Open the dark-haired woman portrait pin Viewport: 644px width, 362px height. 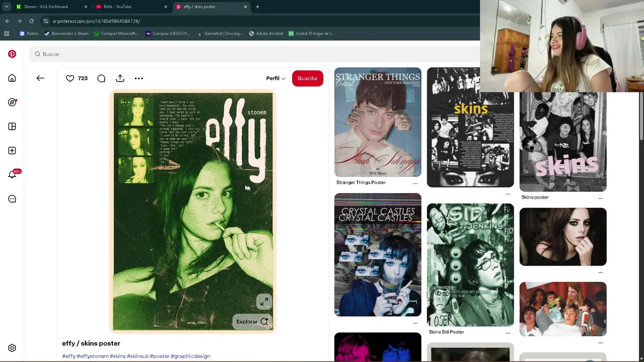coord(562,237)
